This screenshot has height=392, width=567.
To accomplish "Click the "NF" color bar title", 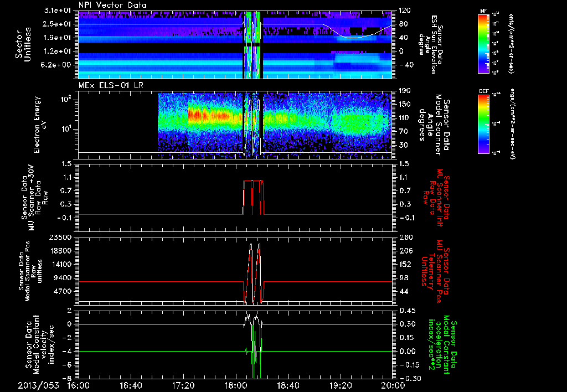I will click(x=484, y=11).
